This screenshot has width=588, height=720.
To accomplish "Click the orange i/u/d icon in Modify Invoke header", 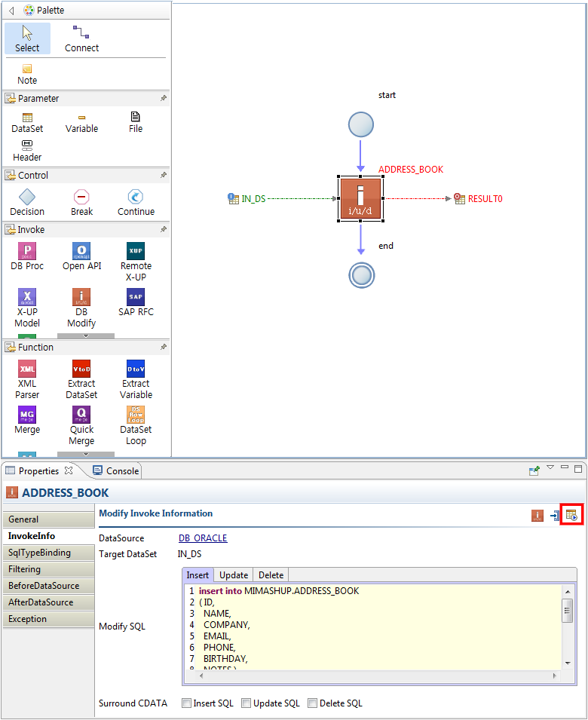I will coord(537,516).
